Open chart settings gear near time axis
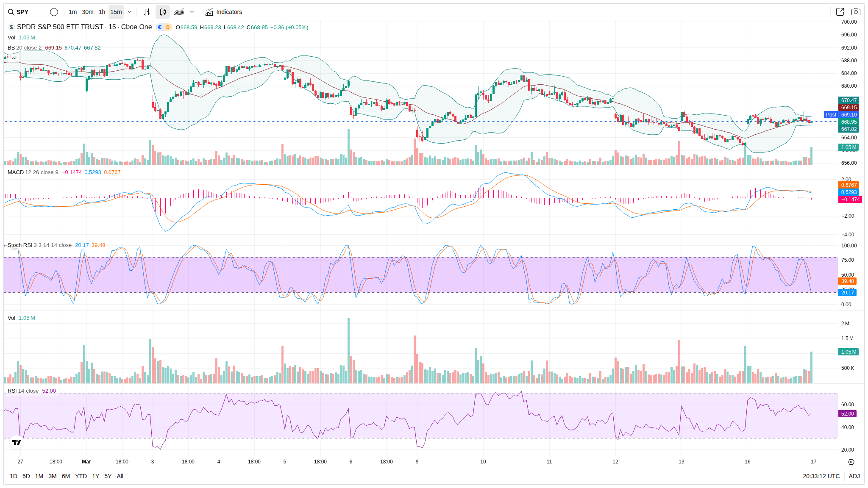This screenshot has width=868, height=488. pos(851,462)
